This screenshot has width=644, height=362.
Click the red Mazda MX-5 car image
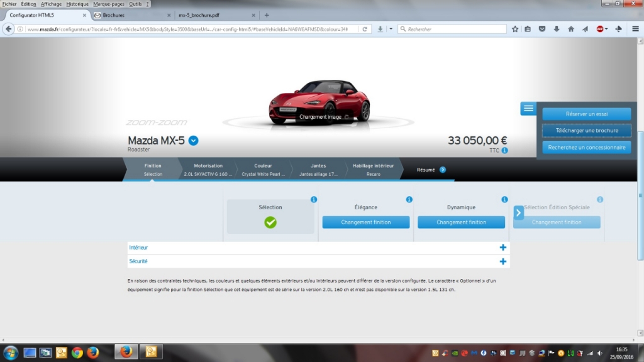click(319, 102)
